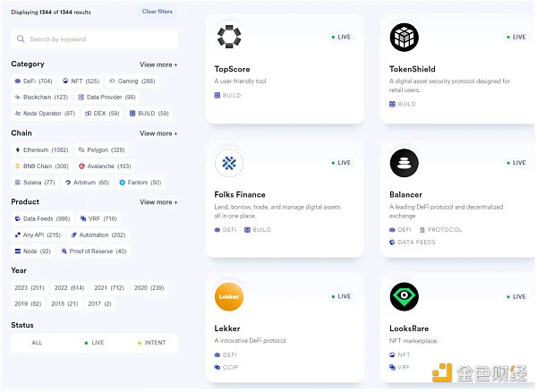The image size is (537, 392).
Task: Show only LIVE status projects
Action: click(94, 343)
